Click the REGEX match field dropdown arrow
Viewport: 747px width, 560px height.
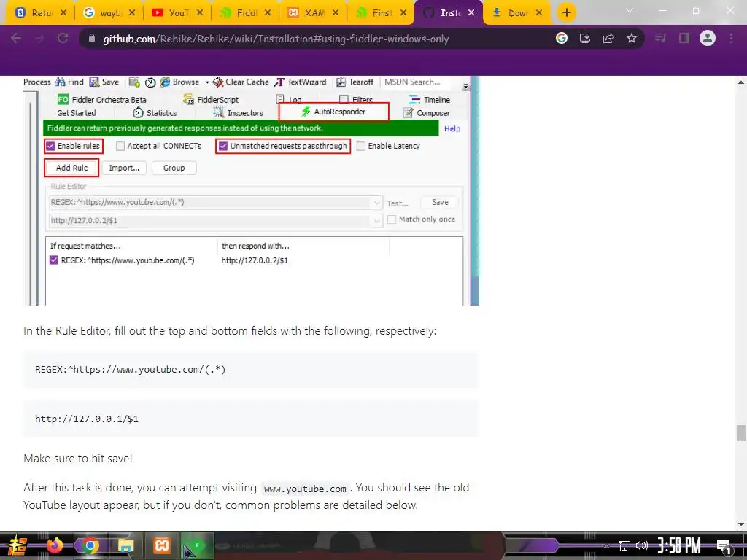[376, 203]
